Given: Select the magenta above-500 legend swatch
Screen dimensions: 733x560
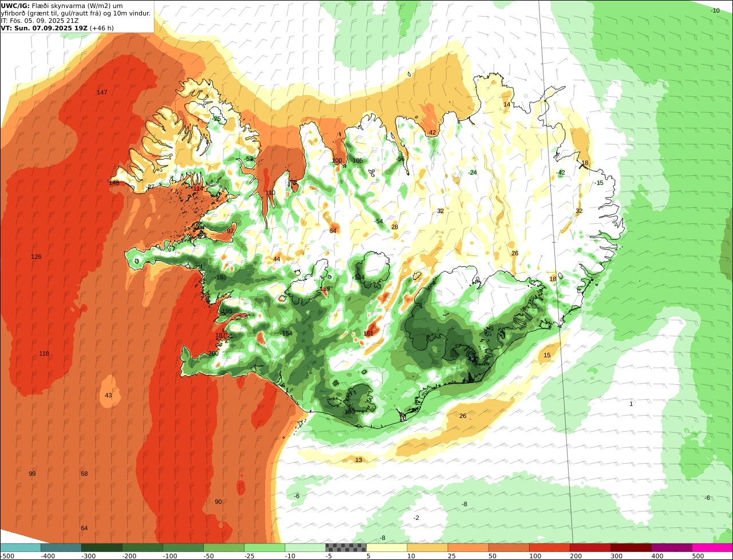Looking at the screenshot, I should coord(712,547).
